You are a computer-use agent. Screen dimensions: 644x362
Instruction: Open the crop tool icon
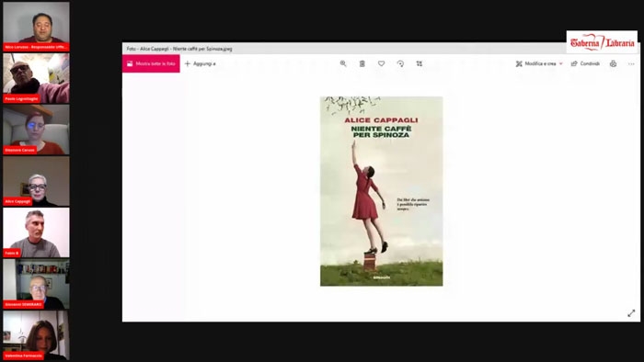(x=420, y=63)
